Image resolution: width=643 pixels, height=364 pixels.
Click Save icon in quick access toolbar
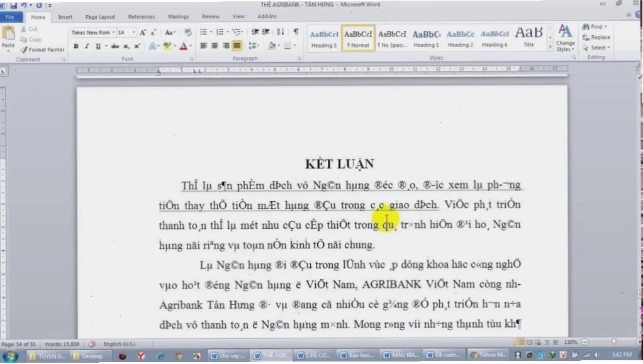(x=14, y=5)
